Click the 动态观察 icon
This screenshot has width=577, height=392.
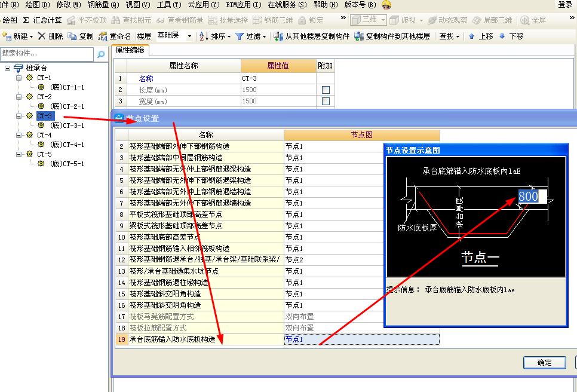(x=432, y=20)
